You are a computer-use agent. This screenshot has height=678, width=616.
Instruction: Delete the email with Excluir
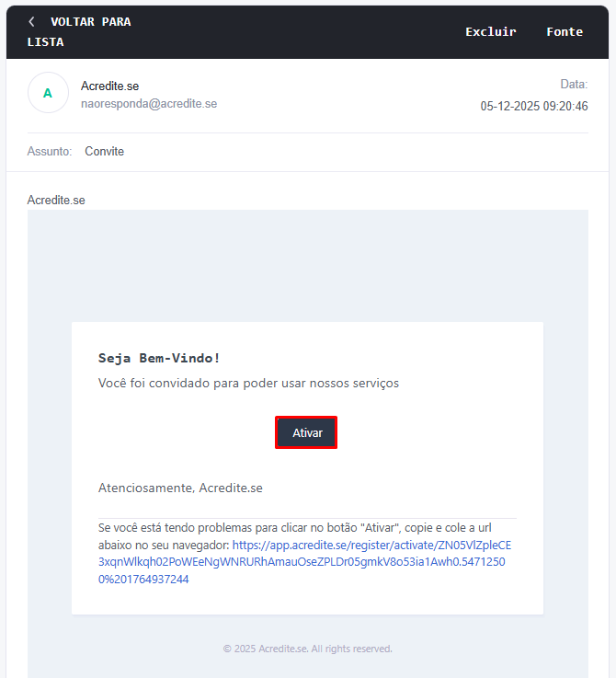click(x=490, y=31)
